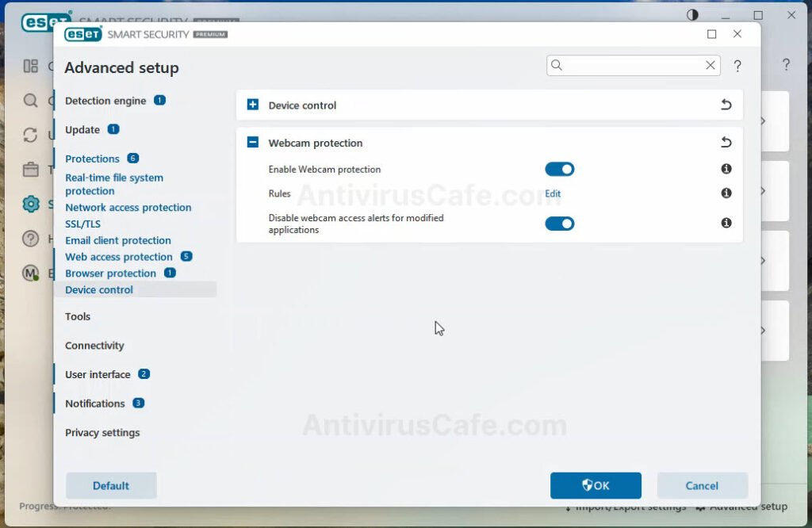Open help for Advanced setup dialog
Viewport: 812px width, 528px height.
click(x=737, y=66)
